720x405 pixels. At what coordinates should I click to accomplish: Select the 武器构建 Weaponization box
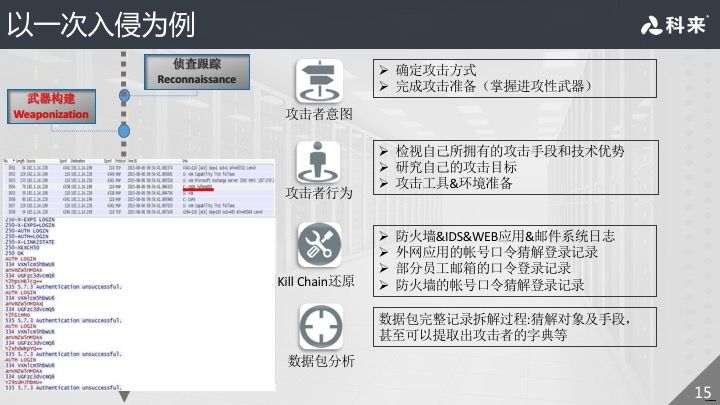[x=51, y=107]
